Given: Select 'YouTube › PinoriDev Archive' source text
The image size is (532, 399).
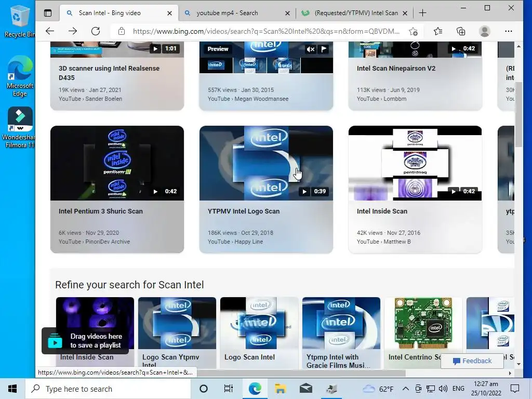Looking at the screenshot, I should tap(95, 242).
